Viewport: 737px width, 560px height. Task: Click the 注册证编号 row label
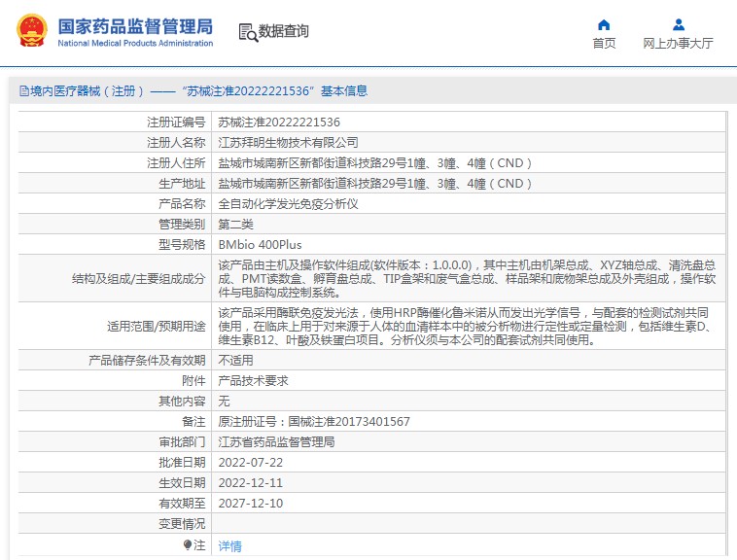(176, 122)
